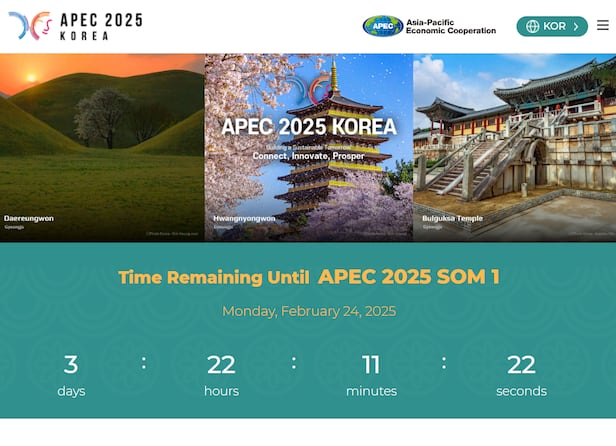This screenshot has height=446, width=616.
Task: Switch language via the KOR label
Action: 554,26
